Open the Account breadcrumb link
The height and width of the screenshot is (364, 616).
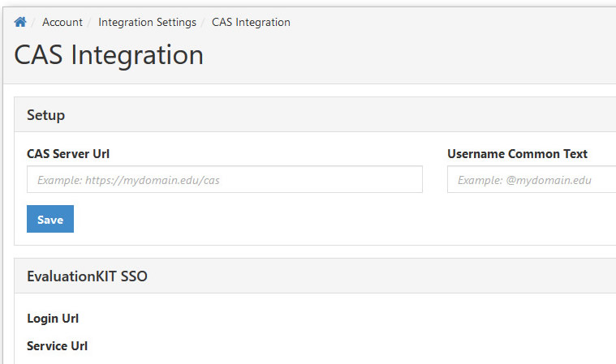click(62, 23)
